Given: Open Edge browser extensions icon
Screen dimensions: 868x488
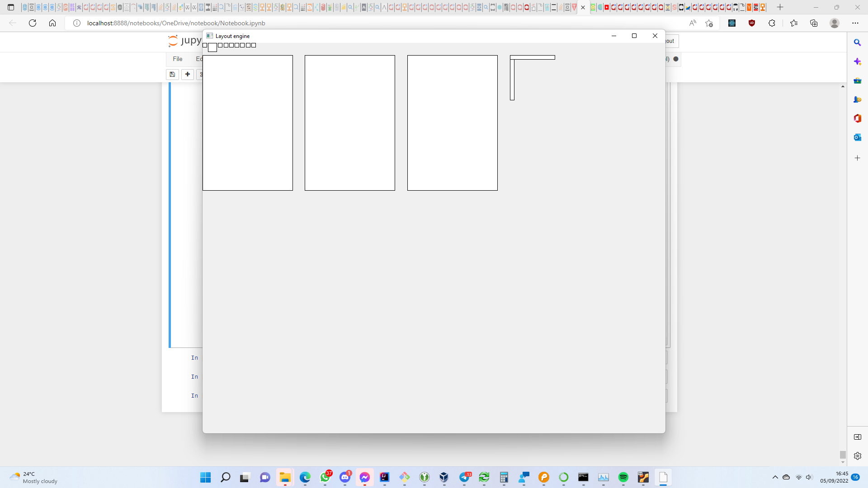Looking at the screenshot, I should (772, 23).
